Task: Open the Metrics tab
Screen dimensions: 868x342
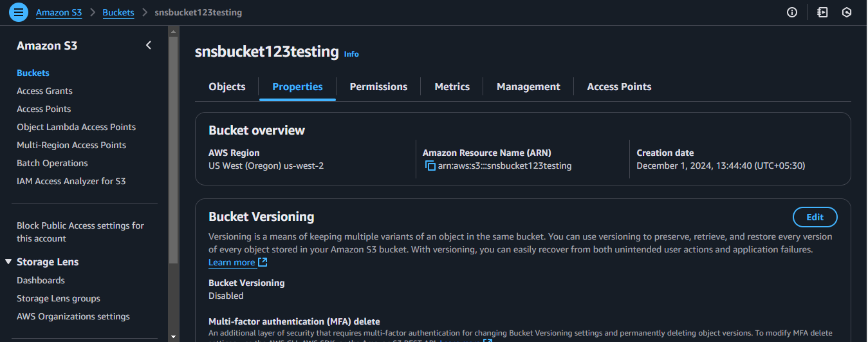Action: [452, 87]
